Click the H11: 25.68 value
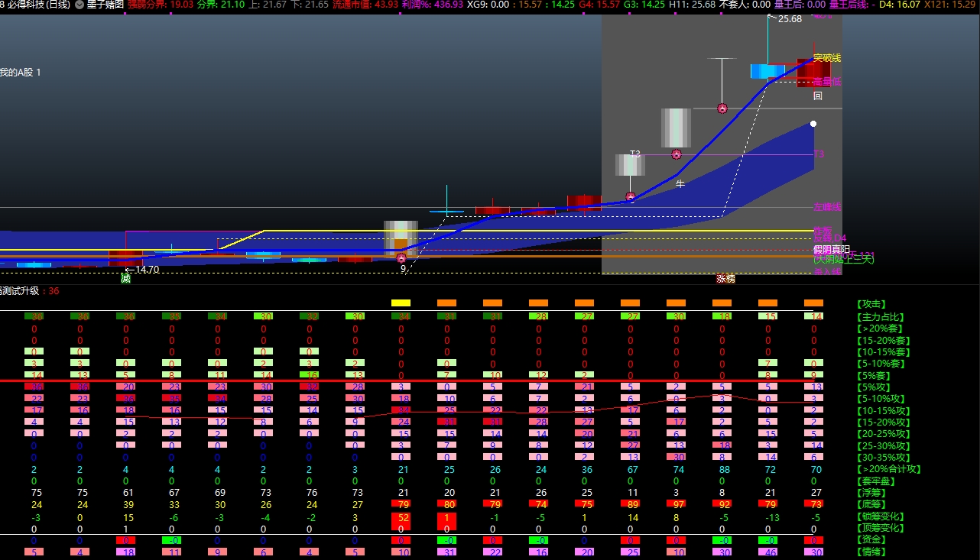The height and width of the screenshot is (560, 980). 692,5
